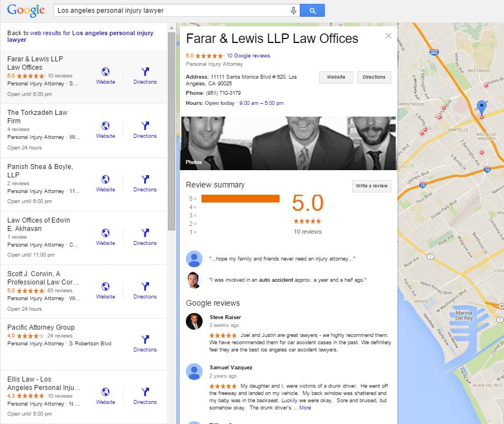Click the Write a review button
504x424 pixels.
[x=372, y=186]
